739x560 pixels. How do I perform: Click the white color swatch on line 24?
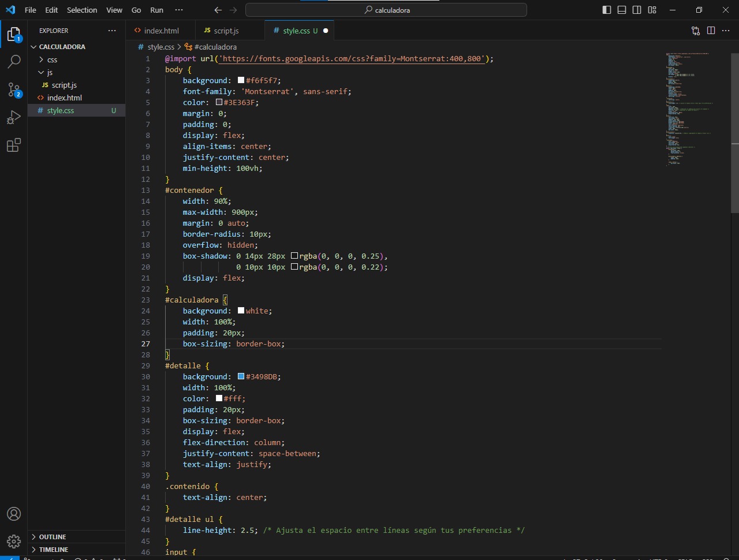241,311
